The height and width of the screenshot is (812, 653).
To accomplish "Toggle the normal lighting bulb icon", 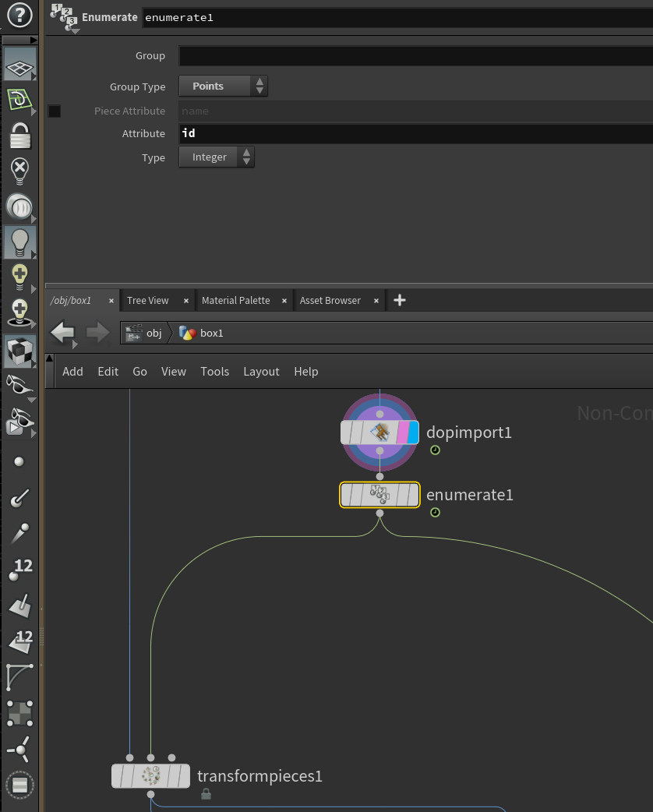I will coord(19,242).
